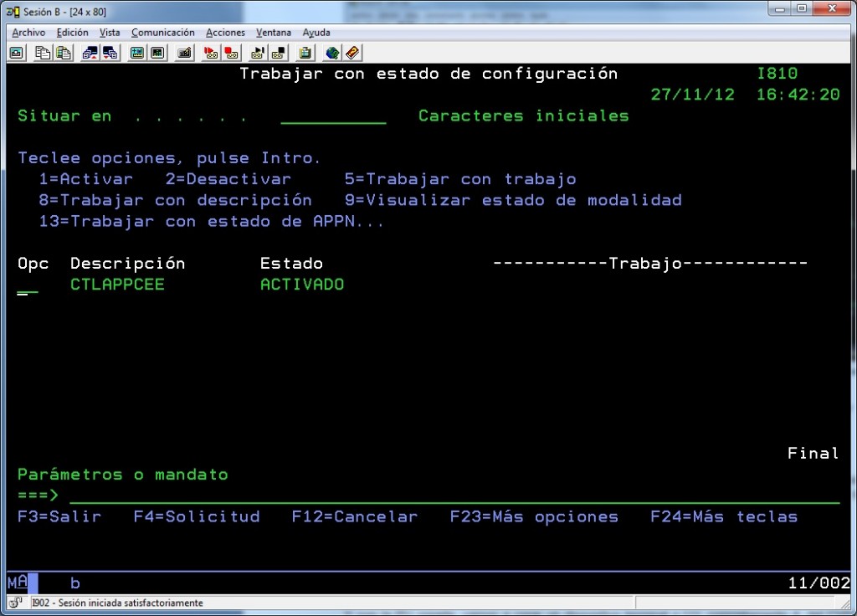Click '13=Trabajar con estado de APPN...' text
This screenshot has width=857, height=616.
point(212,222)
